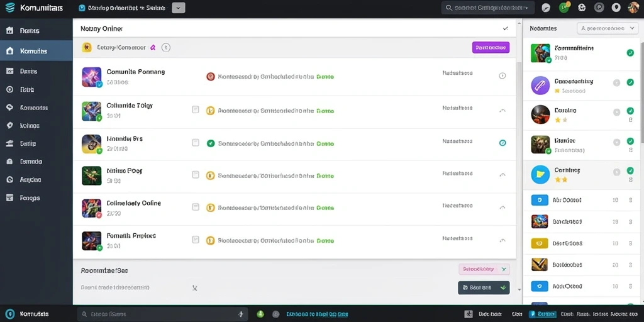The width and height of the screenshot is (644, 322).
Task: Open the Dentts sidebar item
Action: [x=36, y=31]
